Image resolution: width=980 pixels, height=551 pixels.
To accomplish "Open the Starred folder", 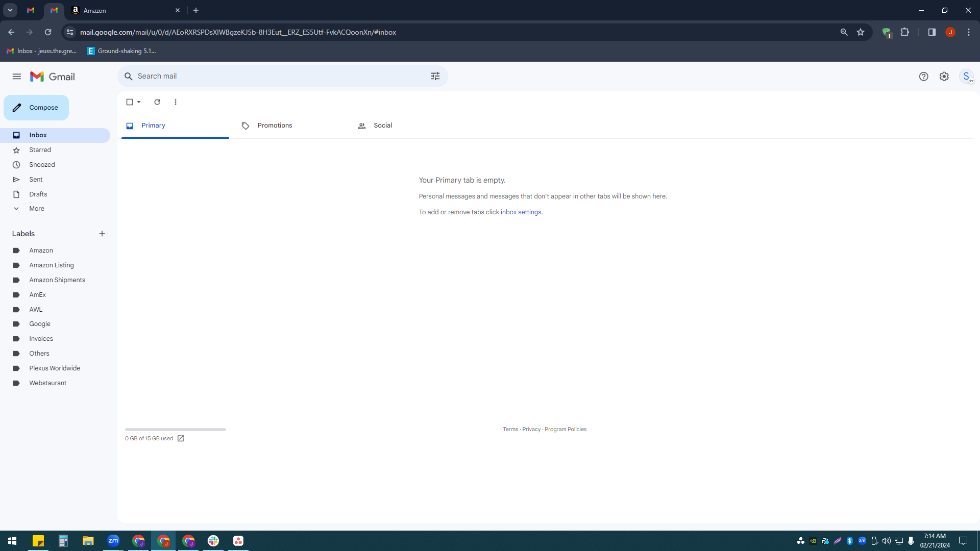I will pyautogui.click(x=55, y=150).
